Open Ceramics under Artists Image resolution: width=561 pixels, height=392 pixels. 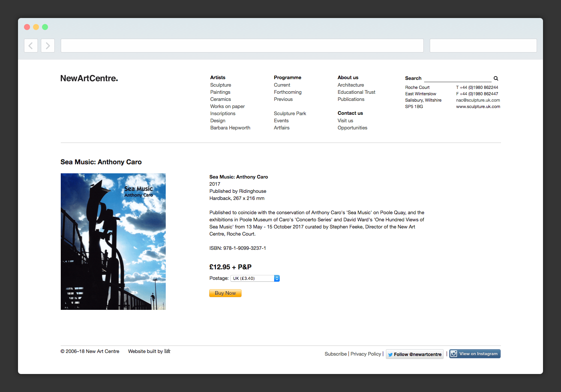(x=220, y=99)
